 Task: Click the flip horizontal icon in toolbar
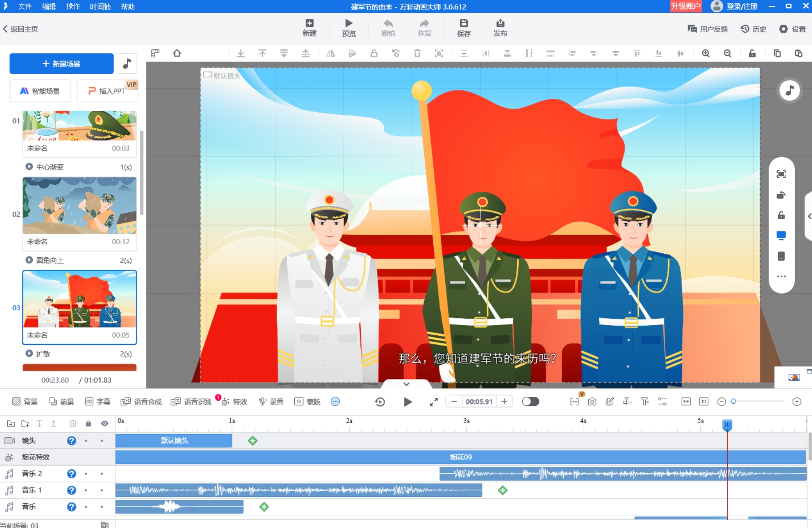pos(330,53)
